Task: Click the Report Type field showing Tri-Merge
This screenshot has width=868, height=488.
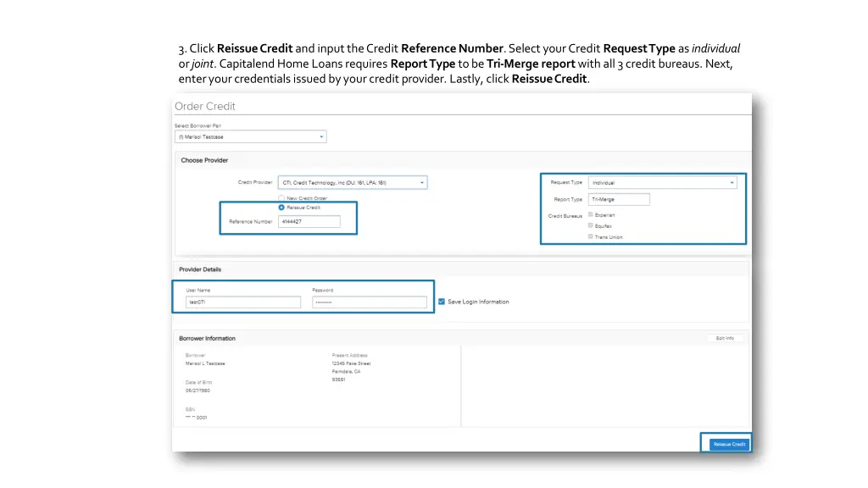Action: pyautogui.click(x=619, y=198)
